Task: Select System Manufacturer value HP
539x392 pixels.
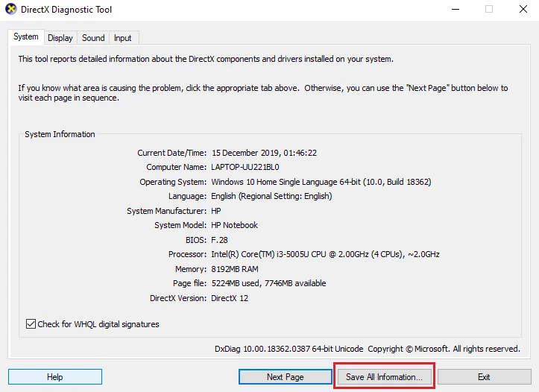Action: pyautogui.click(x=216, y=211)
